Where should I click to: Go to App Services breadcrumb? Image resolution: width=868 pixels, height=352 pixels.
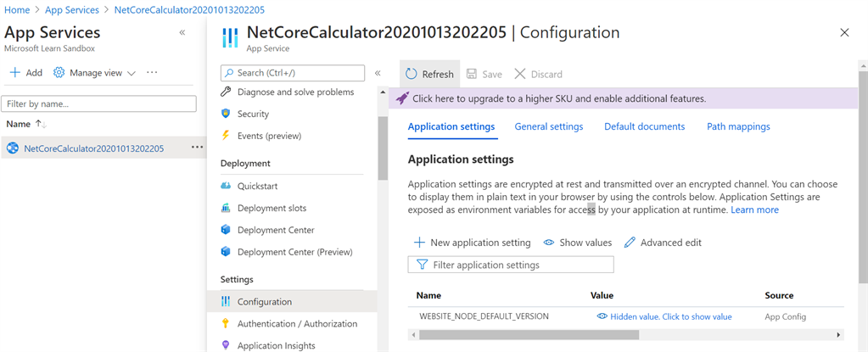point(72,10)
